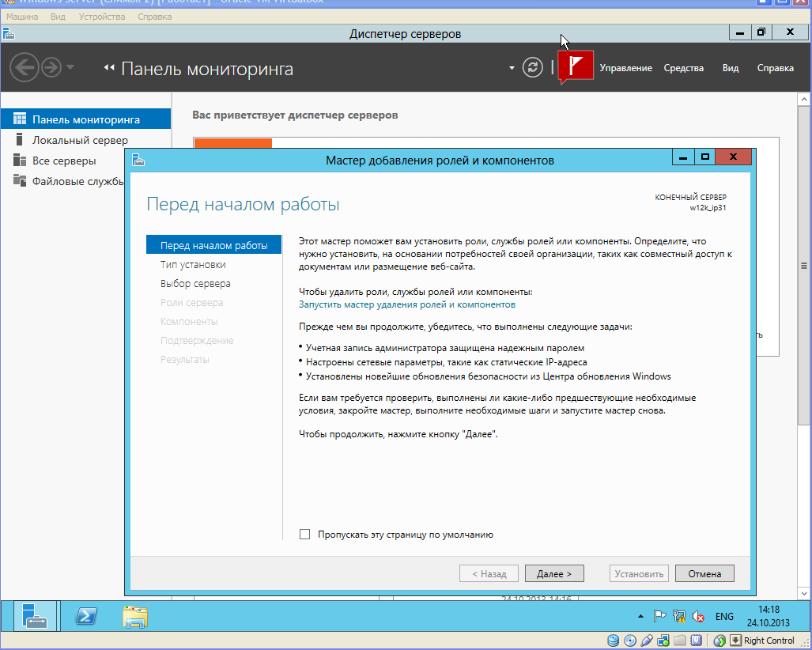Show hidden tray icons arrow
This screenshot has height=650, width=812.
(x=640, y=616)
